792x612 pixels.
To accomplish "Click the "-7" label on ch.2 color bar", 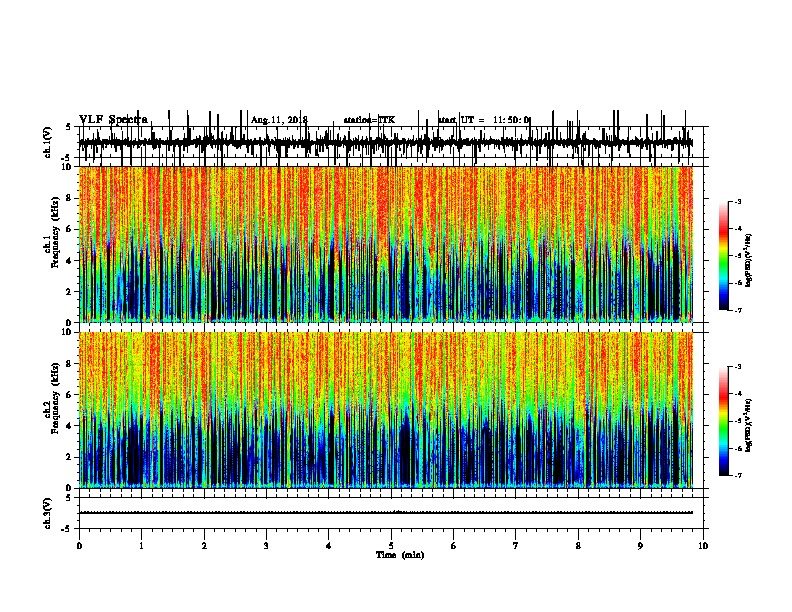I will pos(738,475).
